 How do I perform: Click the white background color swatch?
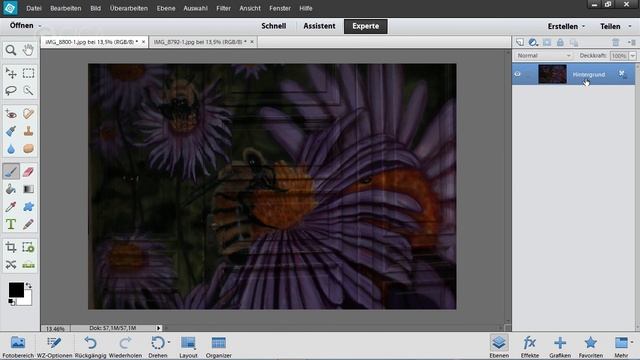pos(26,300)
